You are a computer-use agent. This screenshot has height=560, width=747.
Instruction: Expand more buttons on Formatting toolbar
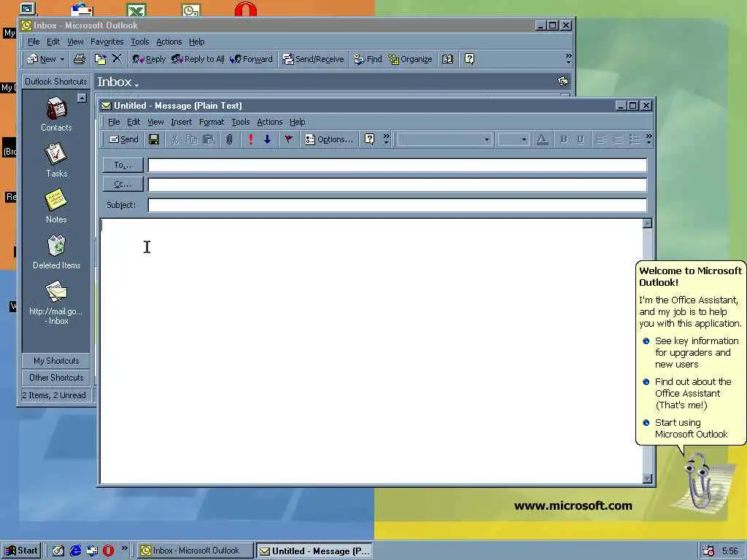[x=649, y=139]
